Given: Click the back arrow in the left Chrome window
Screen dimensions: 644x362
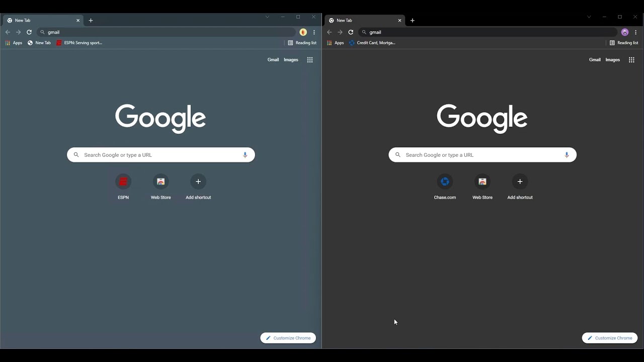Looking at the screenshot, I should (8, 32).
